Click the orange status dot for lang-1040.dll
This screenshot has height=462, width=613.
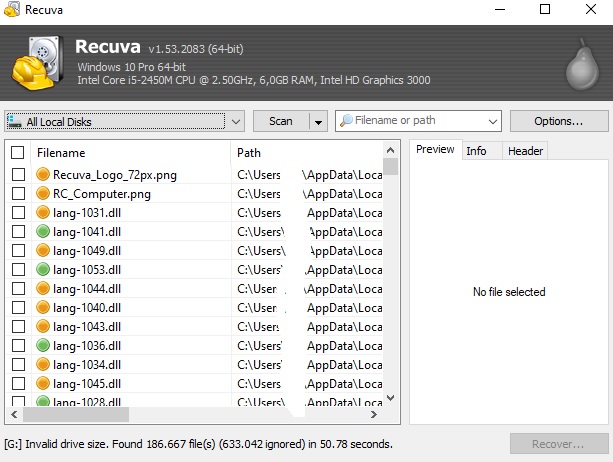(43, 307)
